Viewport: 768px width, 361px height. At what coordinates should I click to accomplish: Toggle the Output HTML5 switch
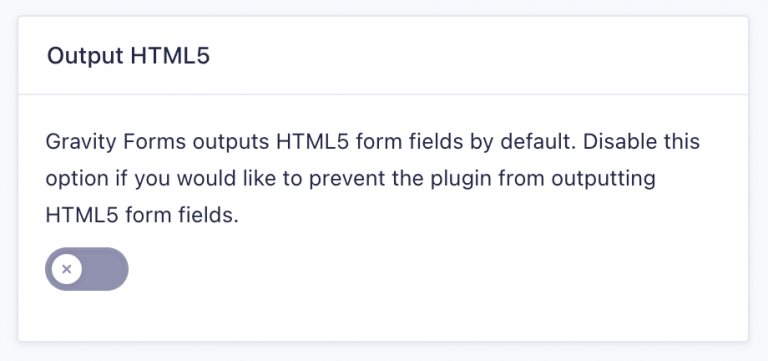pyautogui.click(x=87, y=269)
